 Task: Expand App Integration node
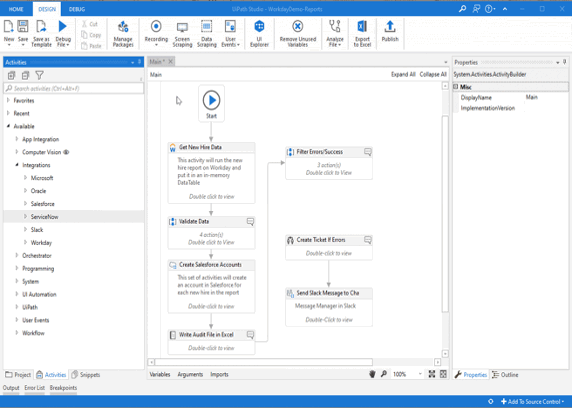pyautogui.click(x=17, y=139)
